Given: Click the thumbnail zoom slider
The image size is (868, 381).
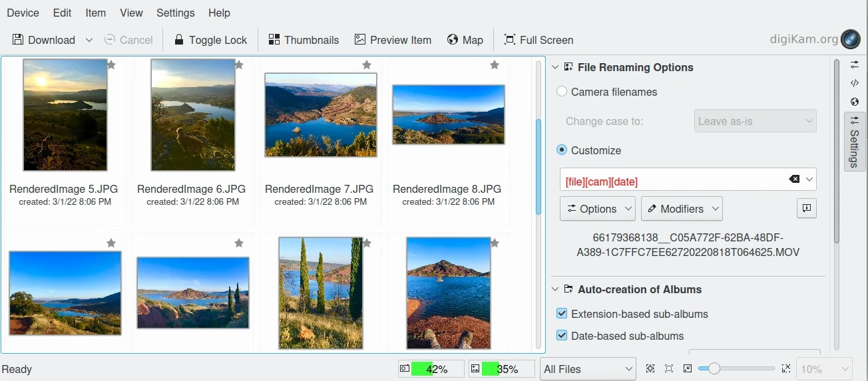Looking at the screenshot, I should coord(736,368).
